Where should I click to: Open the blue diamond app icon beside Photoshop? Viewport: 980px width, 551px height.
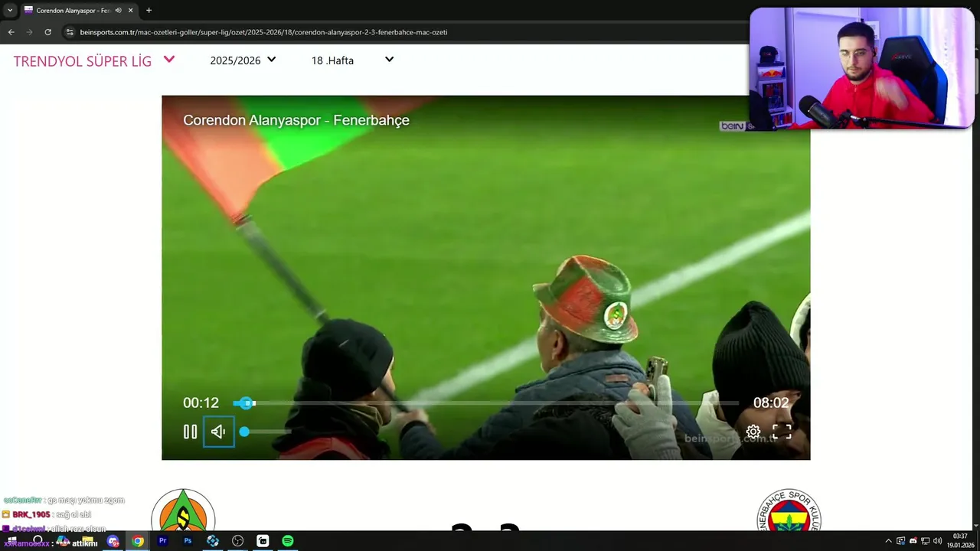(x=213, y=541)
